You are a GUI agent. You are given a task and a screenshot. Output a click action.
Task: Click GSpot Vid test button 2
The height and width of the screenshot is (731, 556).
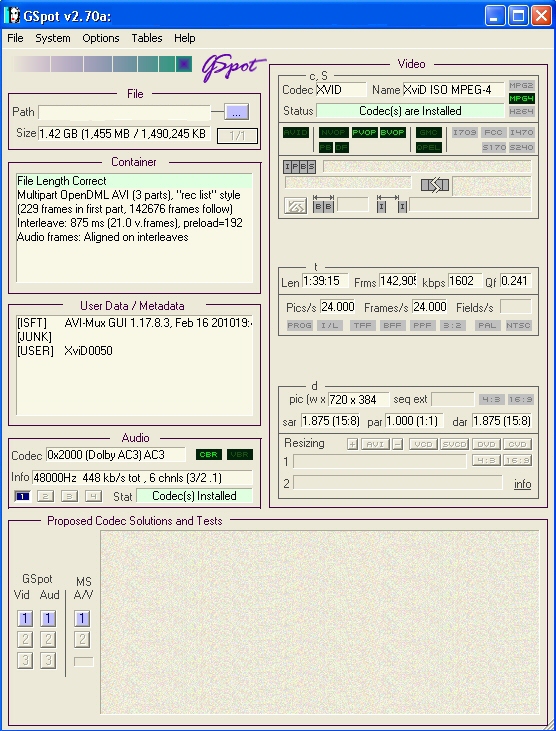coord(25,639)
